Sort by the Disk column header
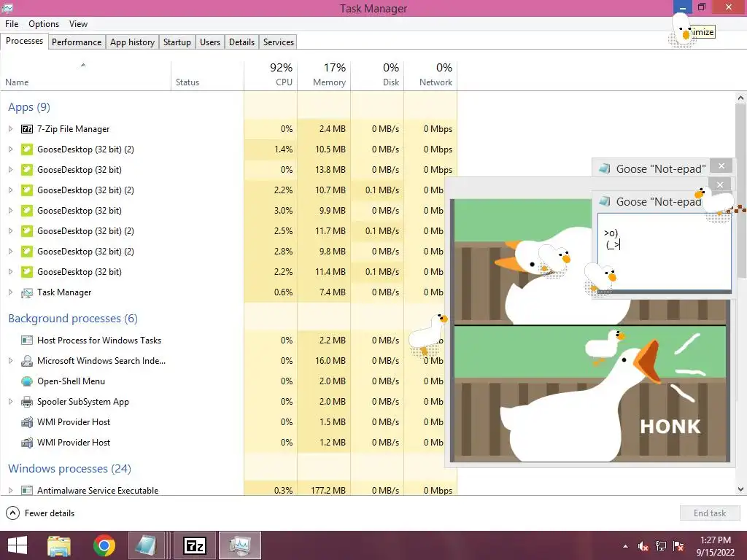This screenshot has height=560, width=747. click(377, 75)
